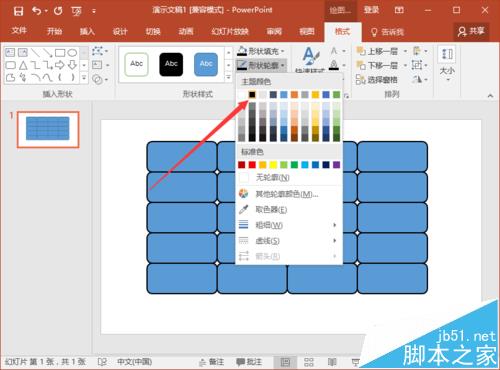The width and height of the screenshot is (500, 370).
Task: Open the 形状填充 (Shape Fill) dropdown
Action: tap(261, 51)
